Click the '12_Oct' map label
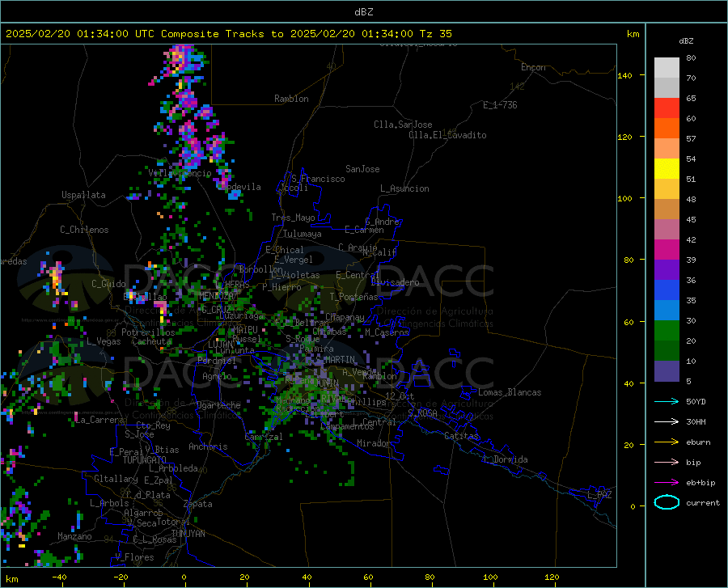Screen dimensions: 728x588 (400, 396)
